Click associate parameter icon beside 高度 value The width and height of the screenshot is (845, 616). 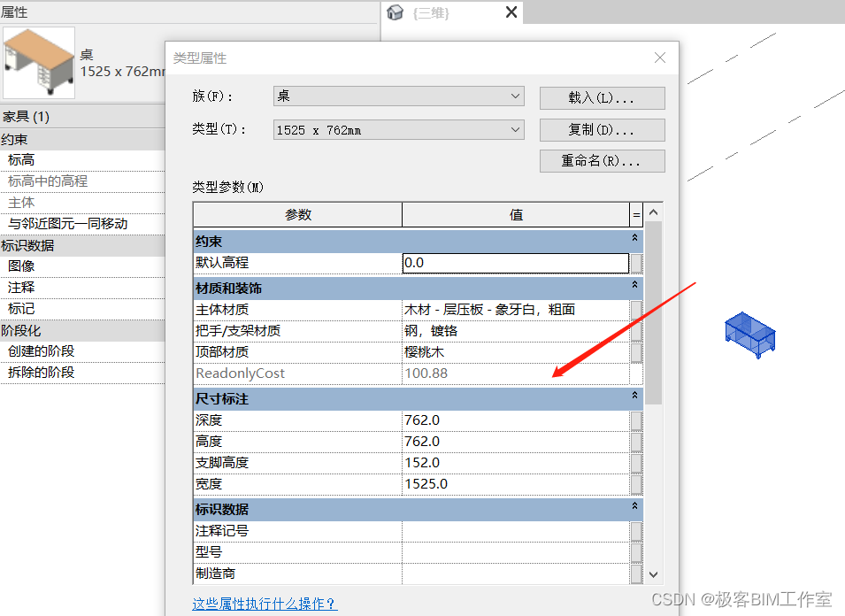pyautogui.click(x=636, y=441)
